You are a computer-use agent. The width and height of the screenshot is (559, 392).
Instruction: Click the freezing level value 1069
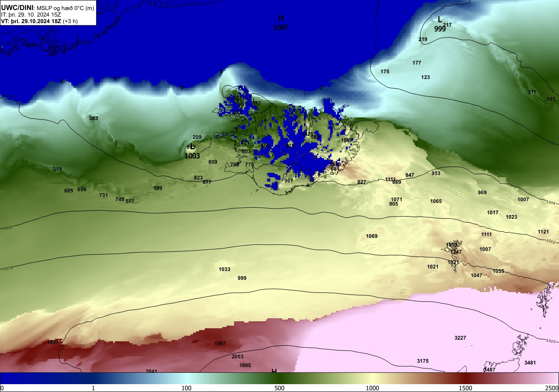(372, 236)
